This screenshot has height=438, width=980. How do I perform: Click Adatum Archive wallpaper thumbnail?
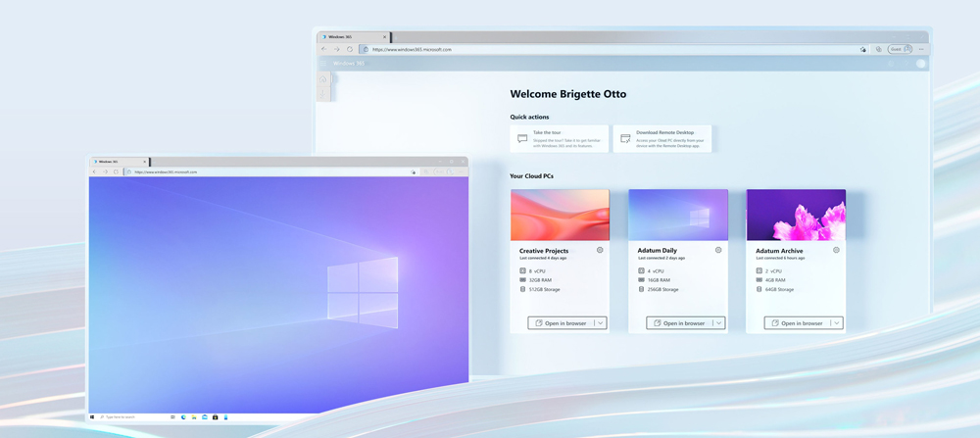tap(796, 215)
